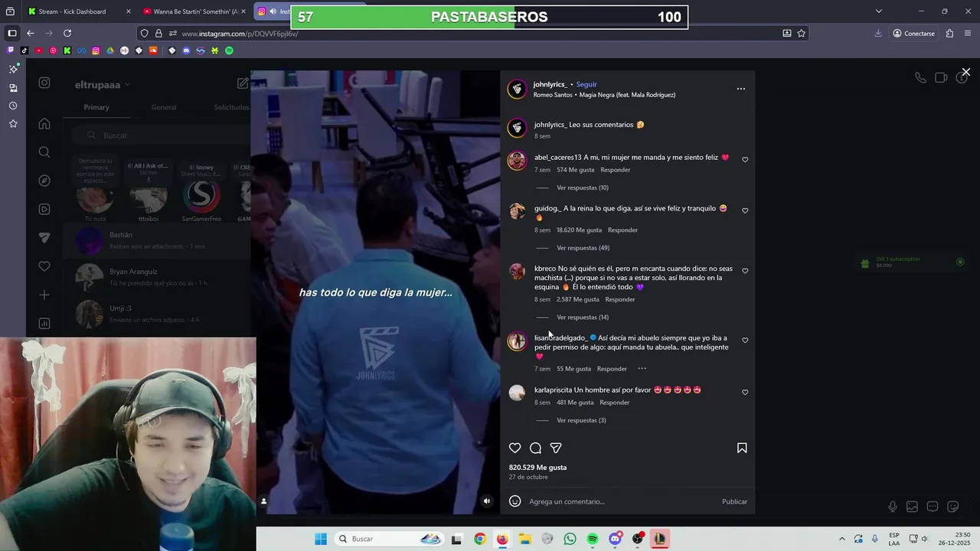This screenshot has height=551, width=980.
Task: Record a voice message with the chat microphone icon
Action: (x=893, y=507)
